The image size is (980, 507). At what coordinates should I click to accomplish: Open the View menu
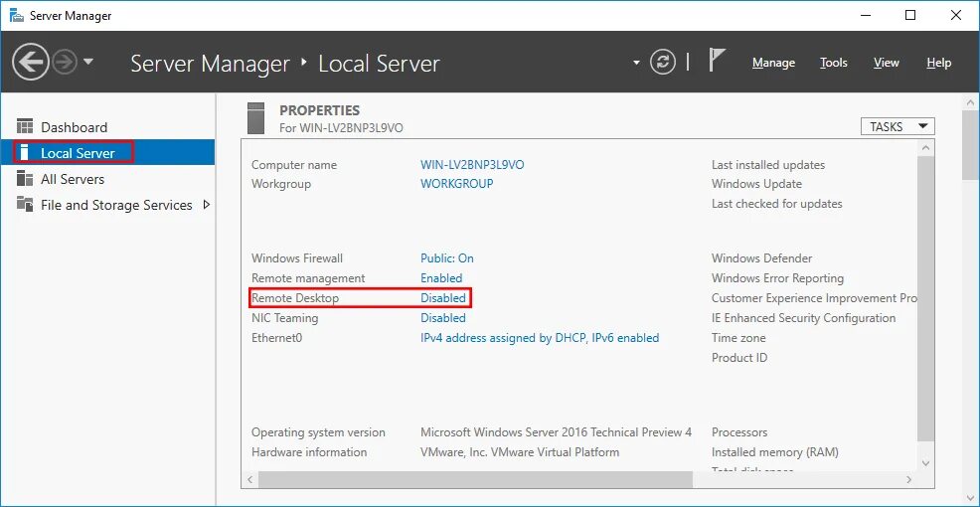[886, 63]
